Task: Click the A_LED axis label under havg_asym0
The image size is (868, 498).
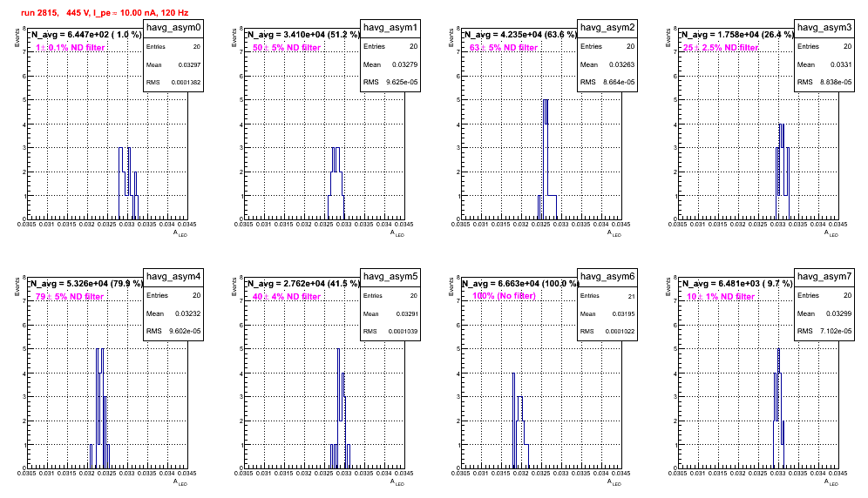Action: pos(180,233)
